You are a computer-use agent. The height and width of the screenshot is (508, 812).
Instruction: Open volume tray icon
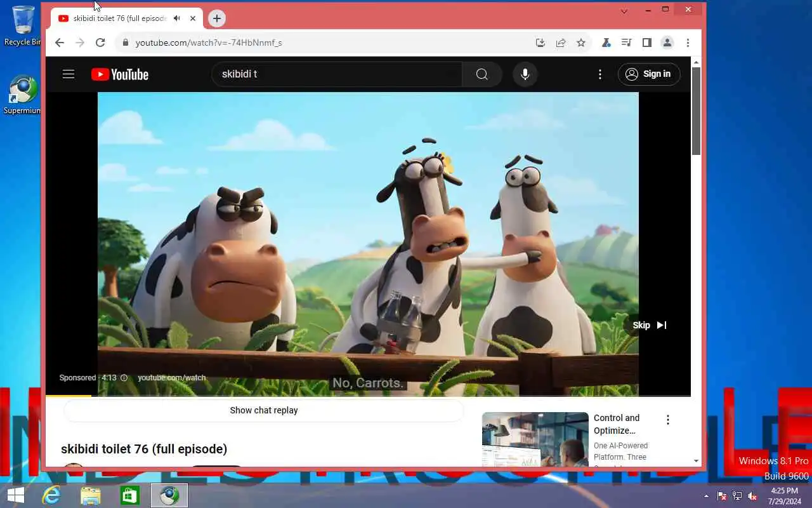tap(752, 496)
